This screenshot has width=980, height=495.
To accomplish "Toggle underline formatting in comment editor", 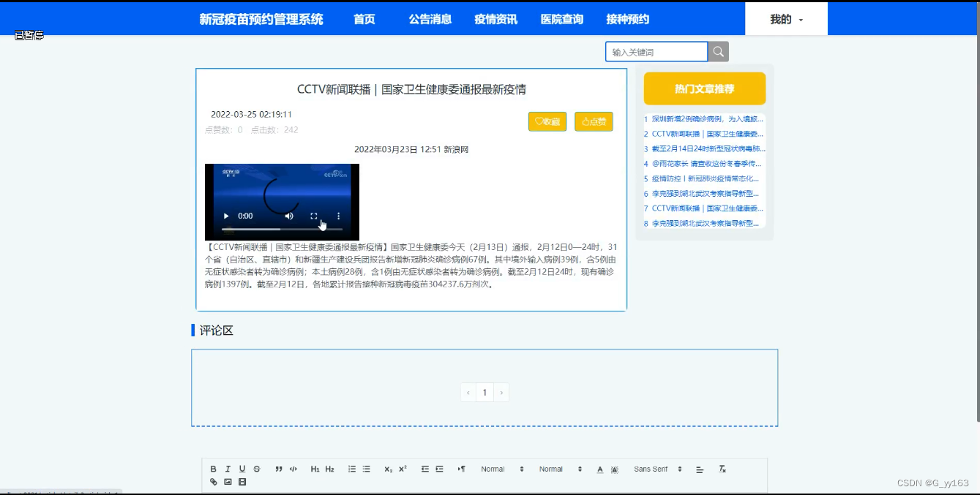I will pos(242,469).
